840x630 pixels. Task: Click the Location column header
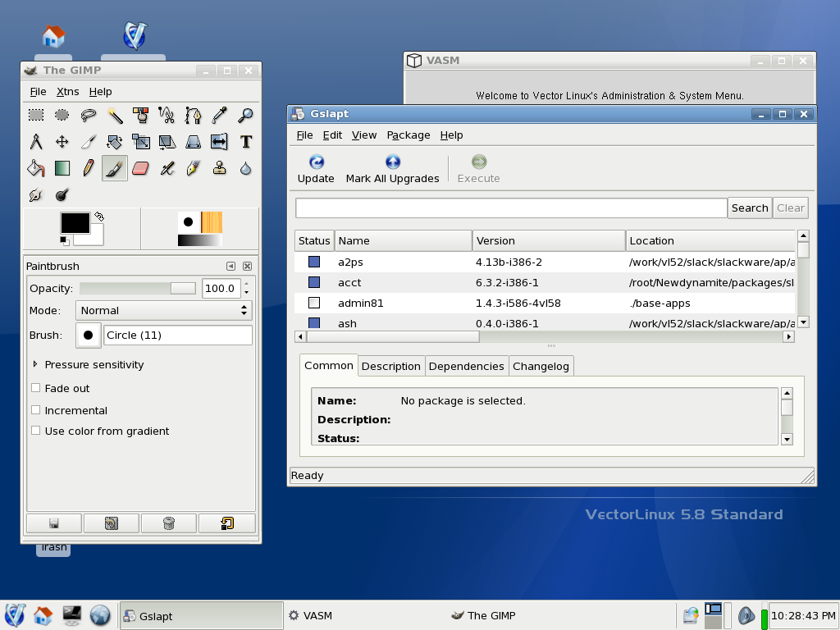pos(710,240)
